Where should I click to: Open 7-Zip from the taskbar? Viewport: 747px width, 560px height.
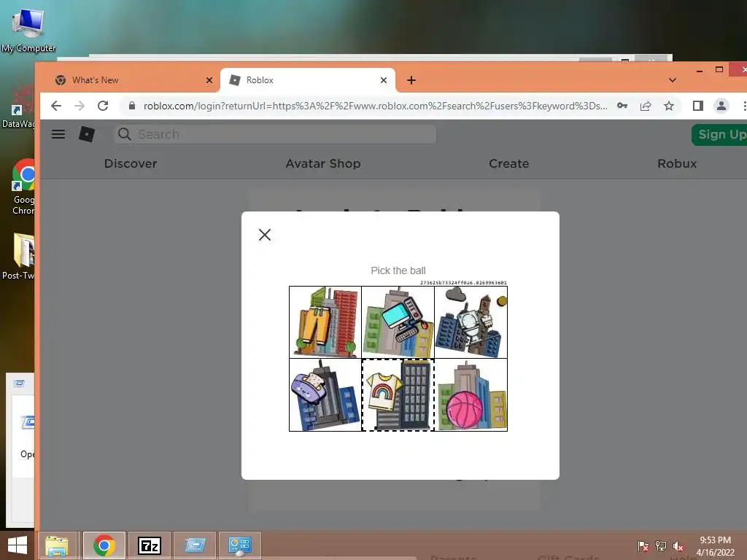coord(149,545)
